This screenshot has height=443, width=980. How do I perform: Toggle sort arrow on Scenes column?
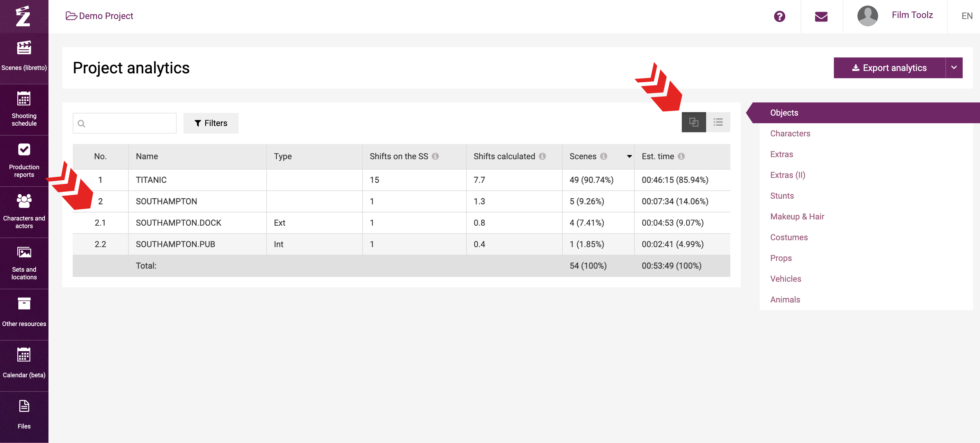tap(629, 156)
